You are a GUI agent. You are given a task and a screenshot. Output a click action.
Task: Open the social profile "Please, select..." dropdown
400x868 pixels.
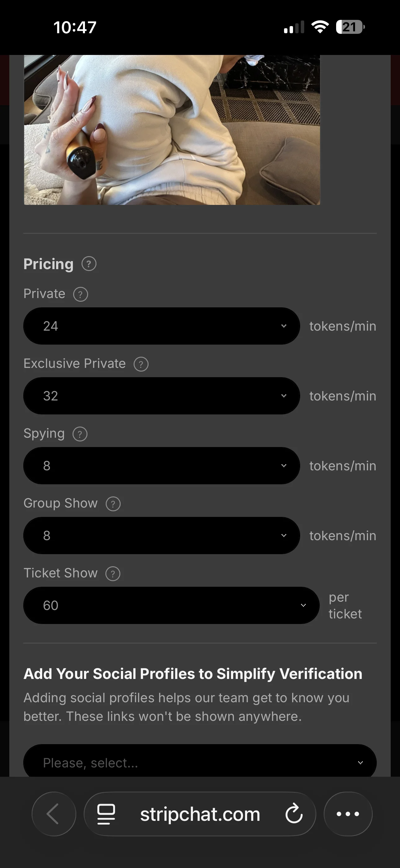pos(200,761)
